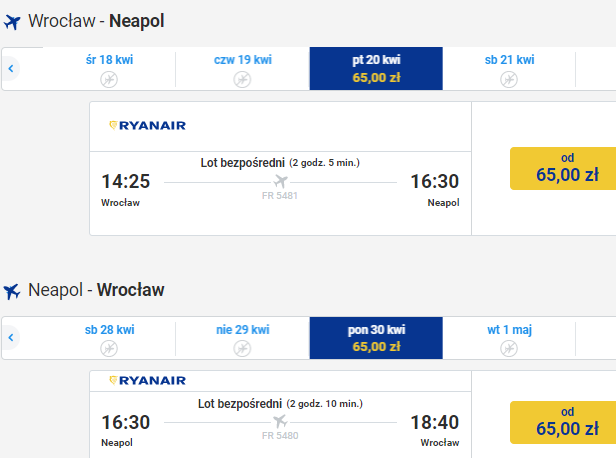Click the no-flight icon under nie 29 kwi
The image size is (616, 458).
(x=242, y=348)
